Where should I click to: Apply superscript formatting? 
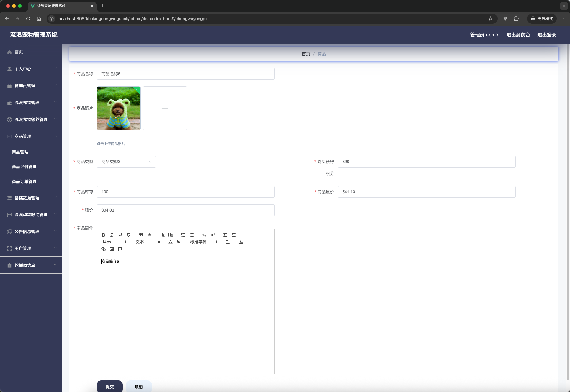tap(212, 235)
